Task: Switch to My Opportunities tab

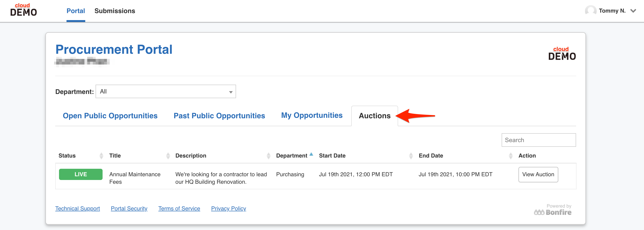Action: (312, 115)
